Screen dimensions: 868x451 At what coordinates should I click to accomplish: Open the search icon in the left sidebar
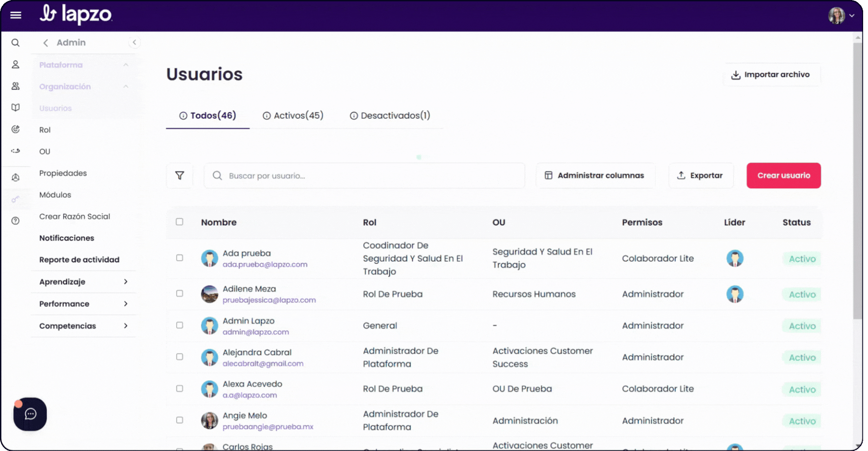pos(16,43)
